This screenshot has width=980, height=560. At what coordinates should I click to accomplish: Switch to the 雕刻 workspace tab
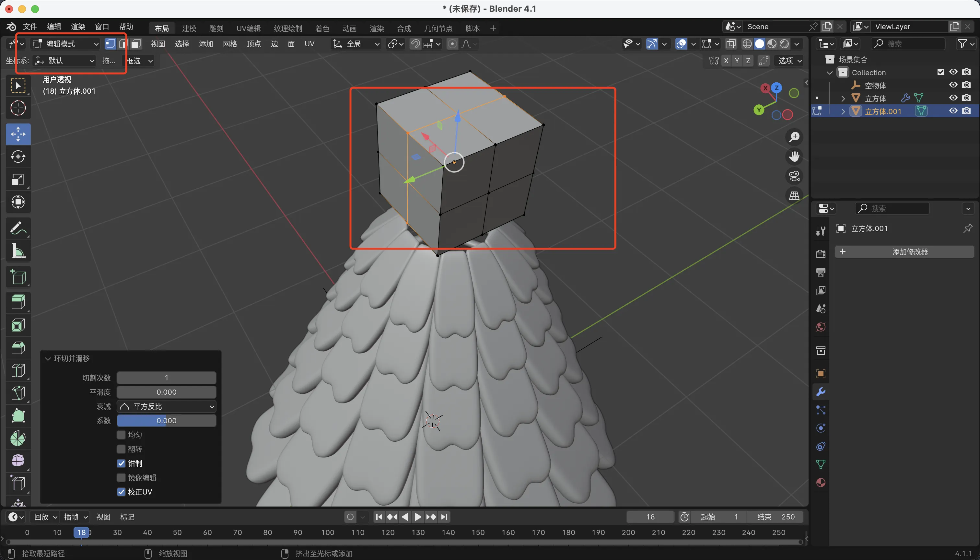tap(216, 28)
